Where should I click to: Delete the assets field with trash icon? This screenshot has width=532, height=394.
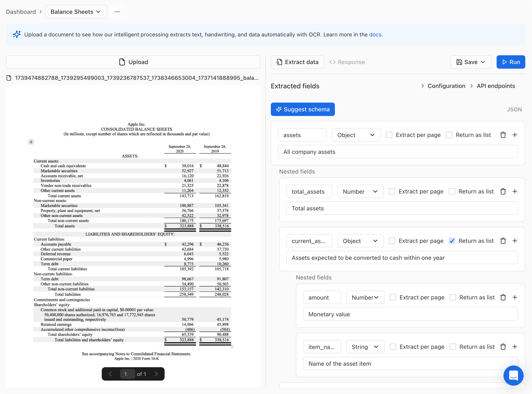[x=503, y=135]
